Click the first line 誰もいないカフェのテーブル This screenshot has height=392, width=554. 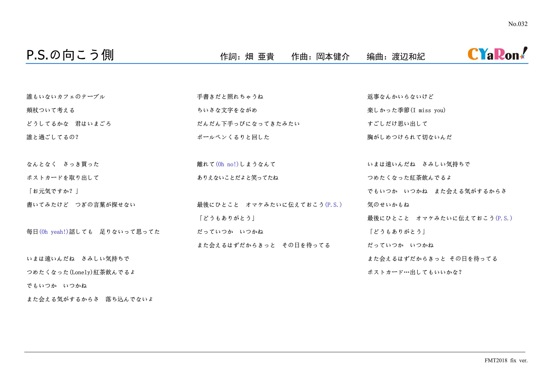pos(66,97)
